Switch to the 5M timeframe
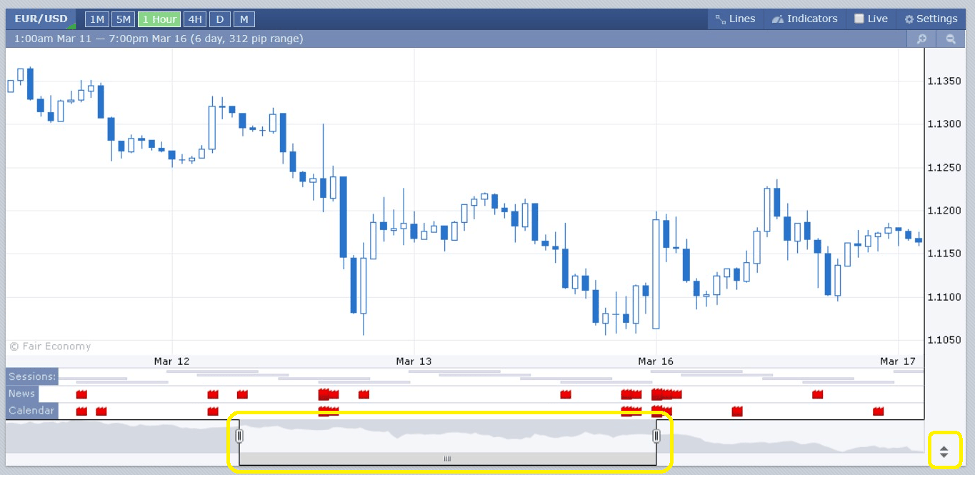Viewport: 977px width, 477px height. 123,19
